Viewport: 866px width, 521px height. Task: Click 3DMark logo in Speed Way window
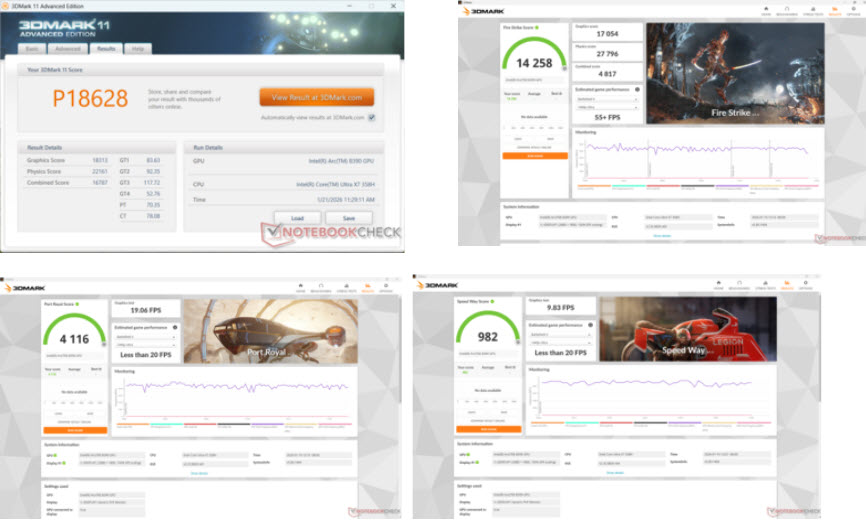click(437, 285)
